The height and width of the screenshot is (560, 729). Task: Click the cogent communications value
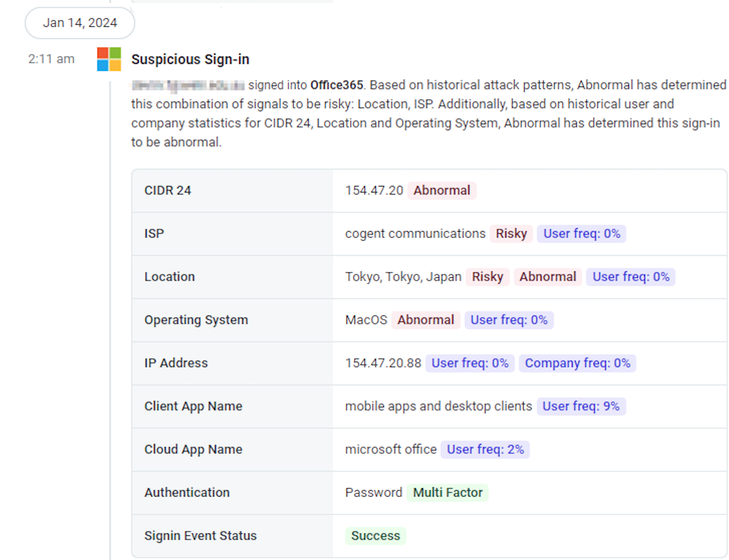coord(415,234)
